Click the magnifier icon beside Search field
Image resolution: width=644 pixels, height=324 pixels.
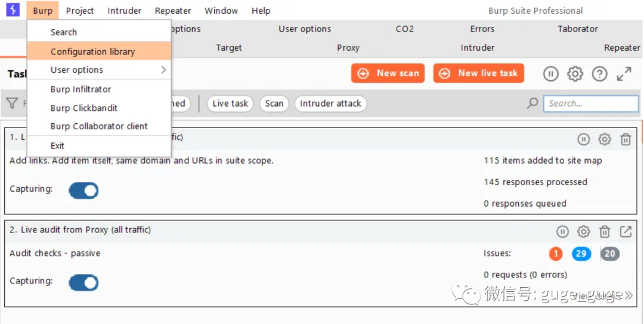coord(532,104)
